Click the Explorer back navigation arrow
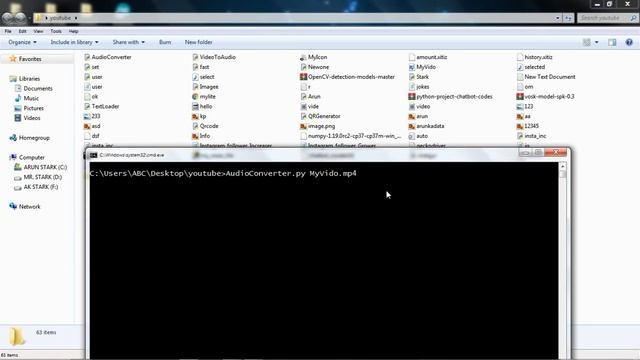The height and width of the screenshot is (360, 640). point(8,18)
